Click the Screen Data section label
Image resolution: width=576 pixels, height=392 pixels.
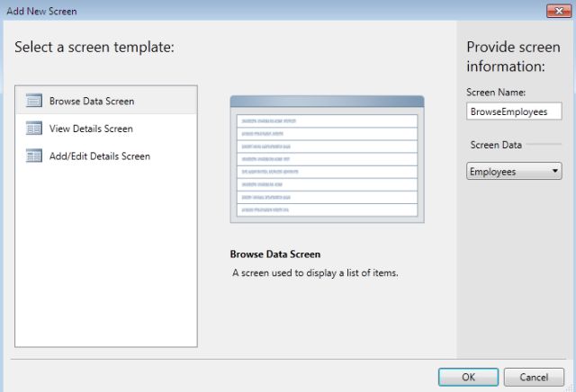(x=496, y=145)
